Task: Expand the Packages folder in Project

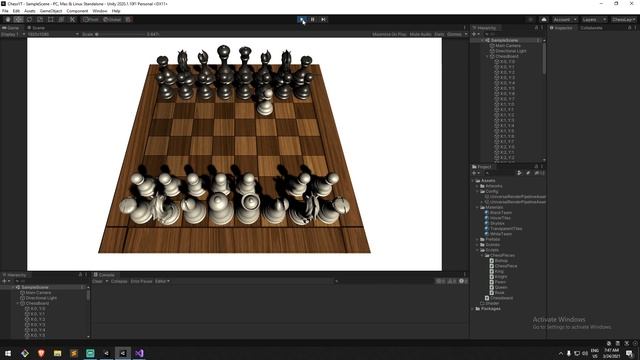Action: click(x=473, y=309)
